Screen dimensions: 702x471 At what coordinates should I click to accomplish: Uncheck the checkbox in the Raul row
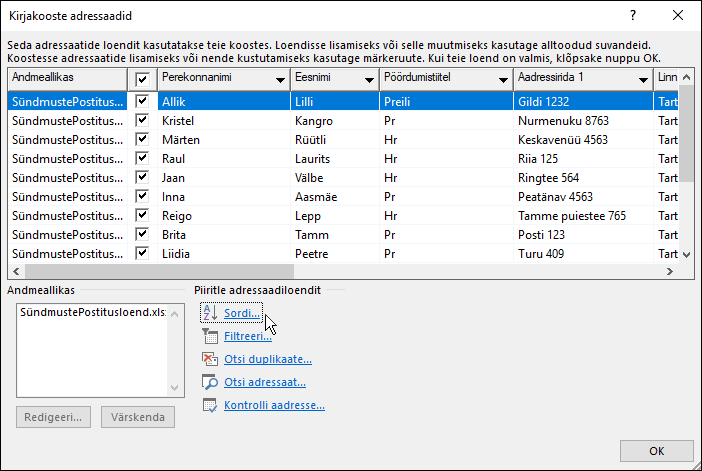[x=142, y=158]
